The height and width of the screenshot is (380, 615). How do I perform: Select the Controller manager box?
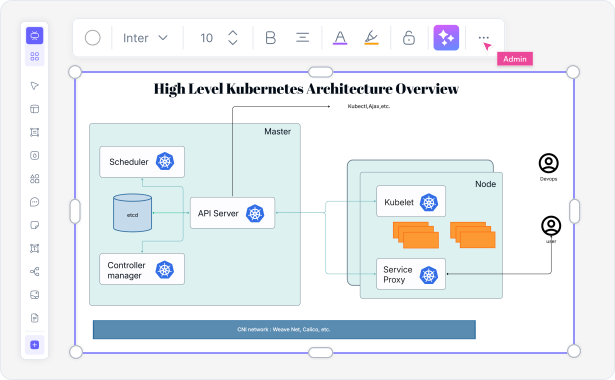click(x=142, y=269)
